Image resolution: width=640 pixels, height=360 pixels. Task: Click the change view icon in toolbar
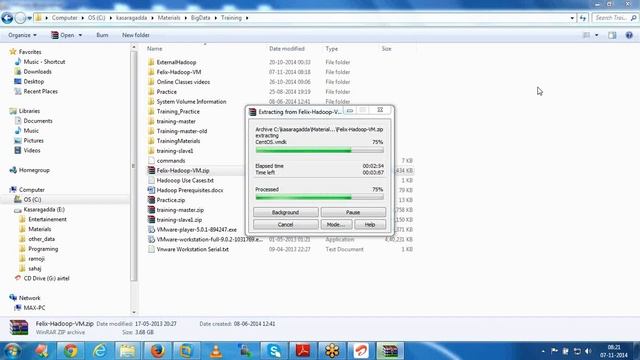[587, 35]
